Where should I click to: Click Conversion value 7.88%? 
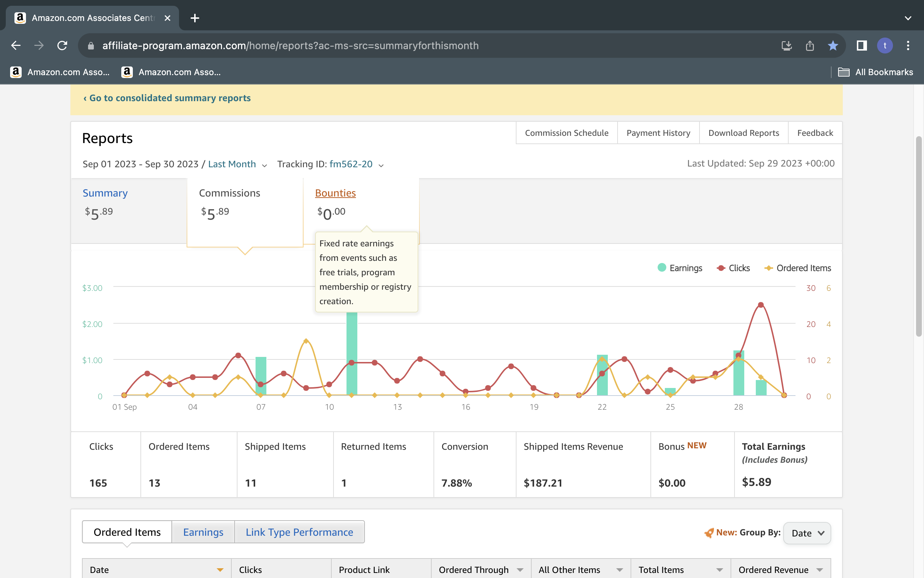pos(457,483)
